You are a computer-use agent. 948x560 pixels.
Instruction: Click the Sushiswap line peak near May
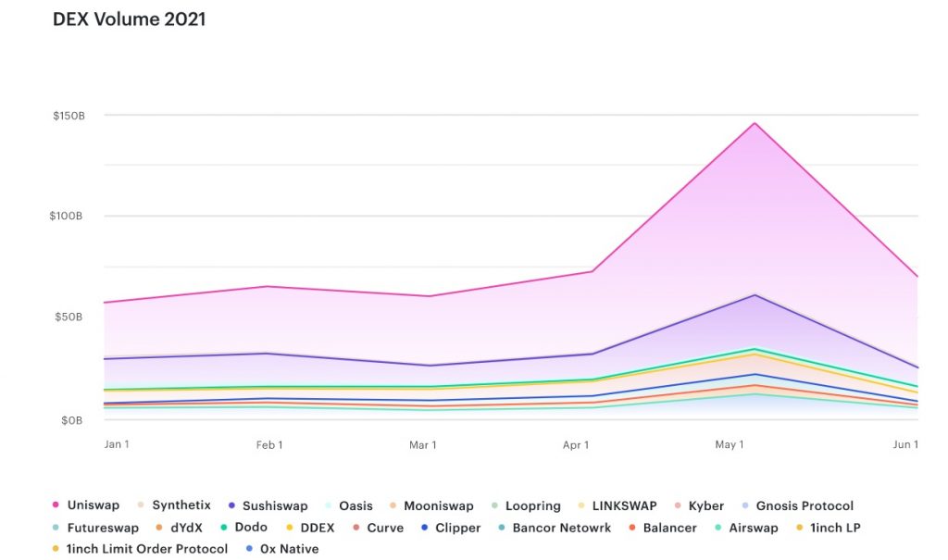(x=755, y=295)
